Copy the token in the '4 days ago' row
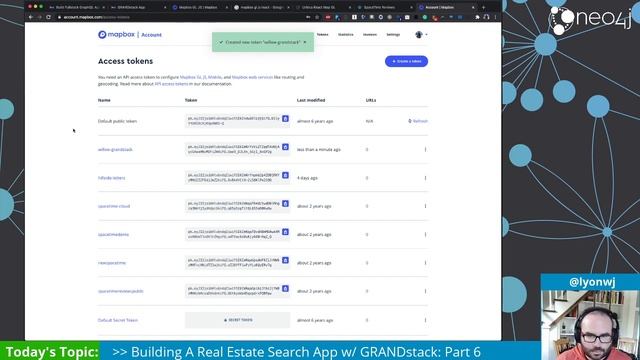 285,175
